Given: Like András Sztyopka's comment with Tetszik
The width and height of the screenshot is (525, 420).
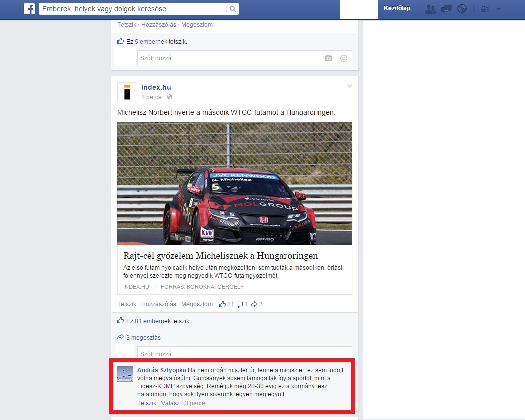Looking at the screenshot, I should [147, 403].
